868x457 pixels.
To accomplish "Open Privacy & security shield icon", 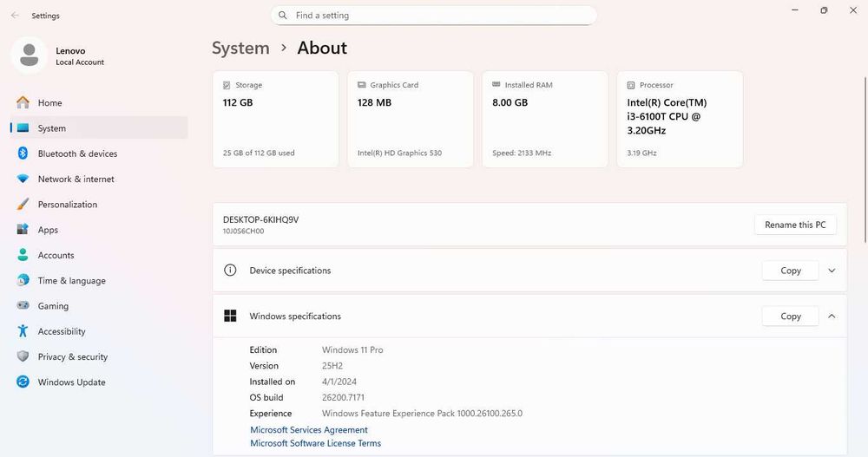I will (23, 356).
